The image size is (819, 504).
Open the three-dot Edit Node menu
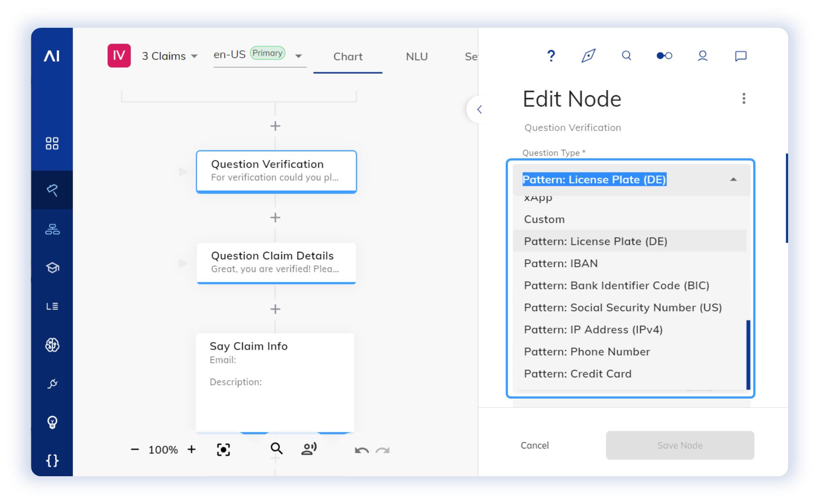[744, 98]
